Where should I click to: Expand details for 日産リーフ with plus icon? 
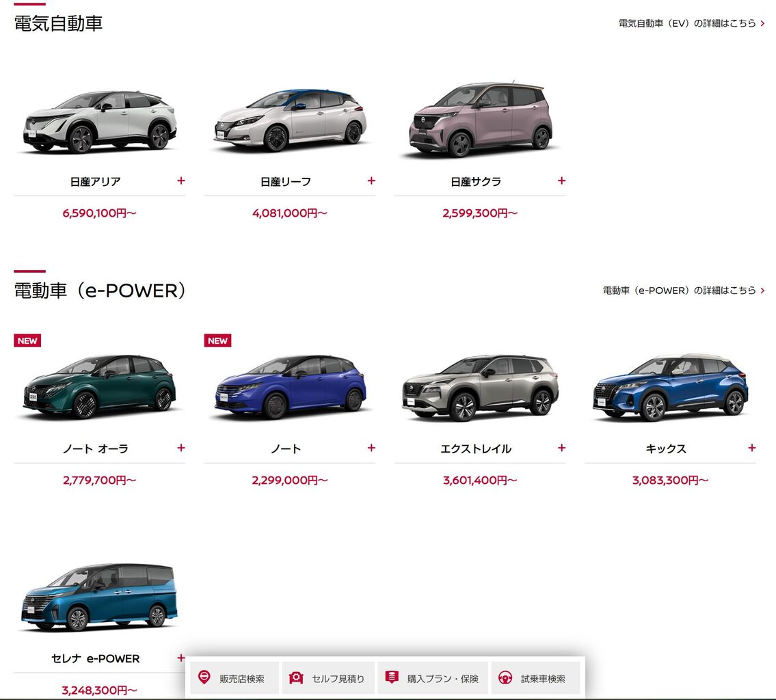click(x=371, y=181)
